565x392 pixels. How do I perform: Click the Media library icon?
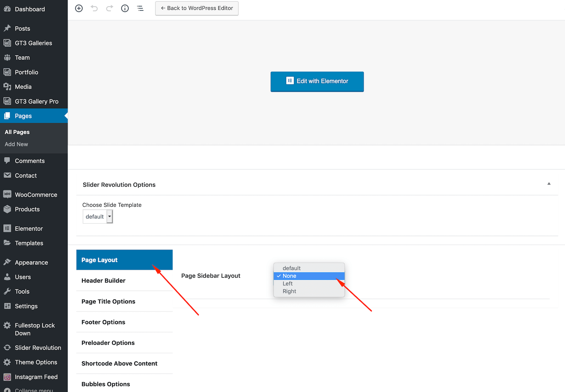coord(7,86)
